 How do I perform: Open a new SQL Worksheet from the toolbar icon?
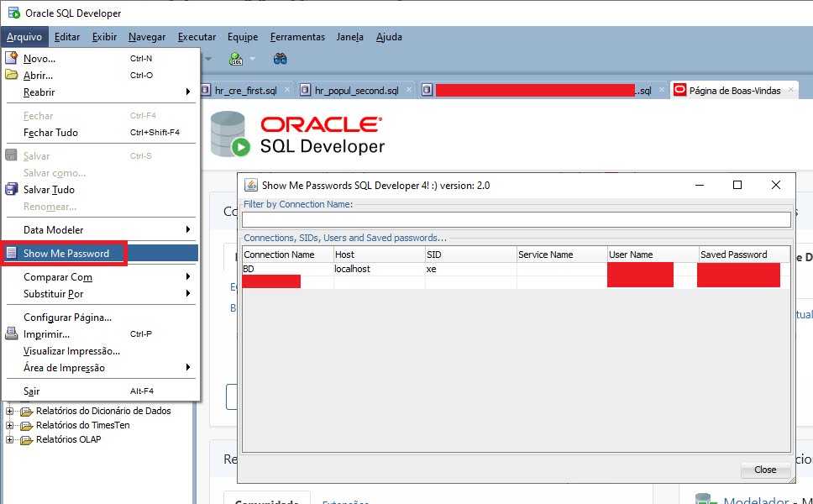(x=235, y=59)
